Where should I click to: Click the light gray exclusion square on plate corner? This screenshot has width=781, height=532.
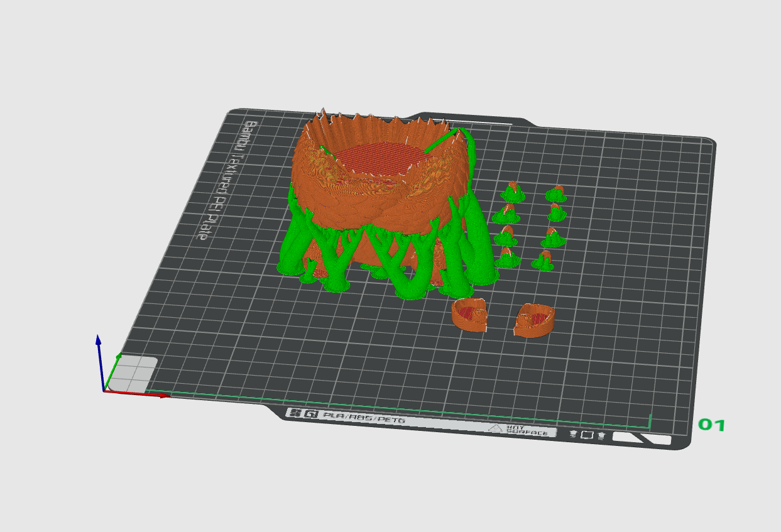[135, 374]
